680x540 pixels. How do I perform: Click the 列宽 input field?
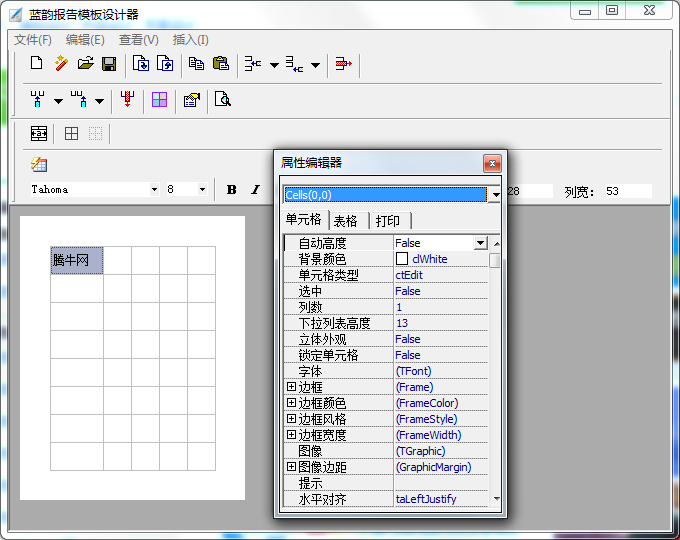tap(626, 191)
